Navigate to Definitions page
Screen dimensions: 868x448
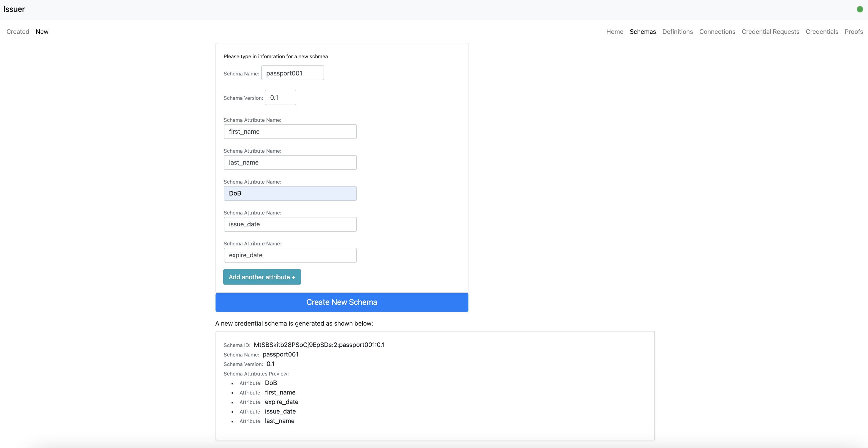point(677,32)
